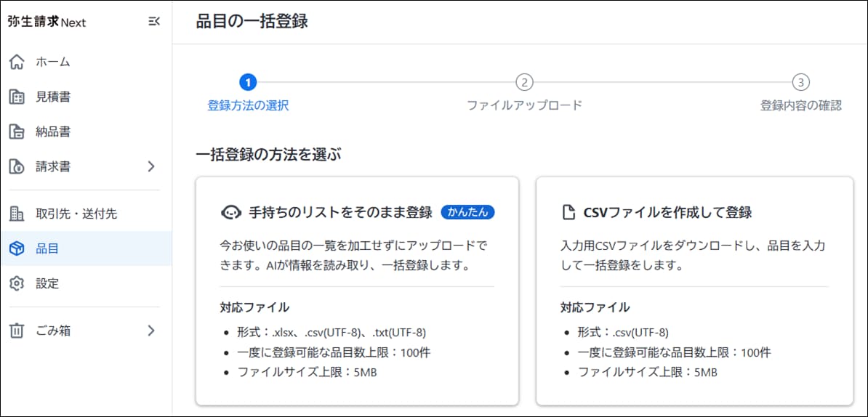This screenshot has width=868, height=417.
Task: Select 手持ちのリストをそのまま登録 card
Action: pos(356,291)
